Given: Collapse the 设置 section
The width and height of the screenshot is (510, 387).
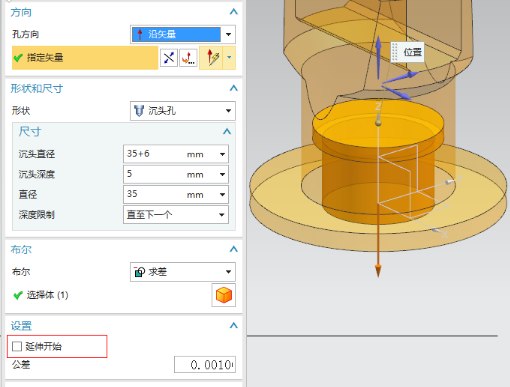Looking at the screenshot, I should [x=234, y=325].
